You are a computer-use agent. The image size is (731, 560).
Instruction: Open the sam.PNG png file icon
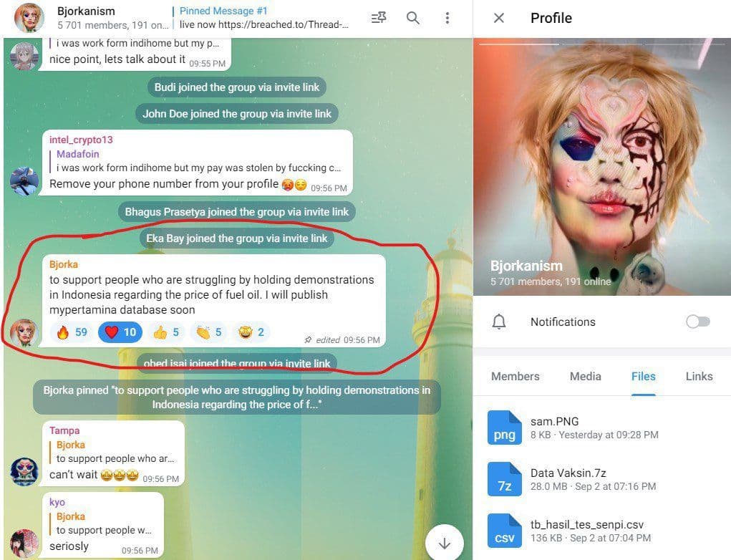504,428
